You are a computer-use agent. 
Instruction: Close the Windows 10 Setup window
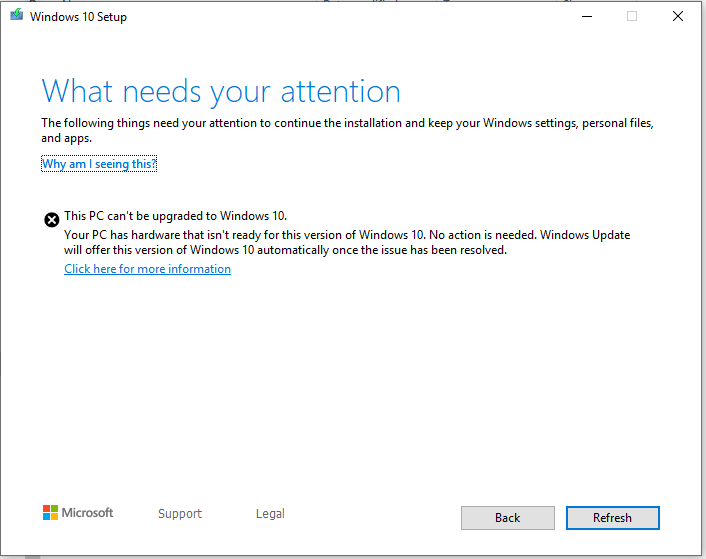(x=678, y=17)
